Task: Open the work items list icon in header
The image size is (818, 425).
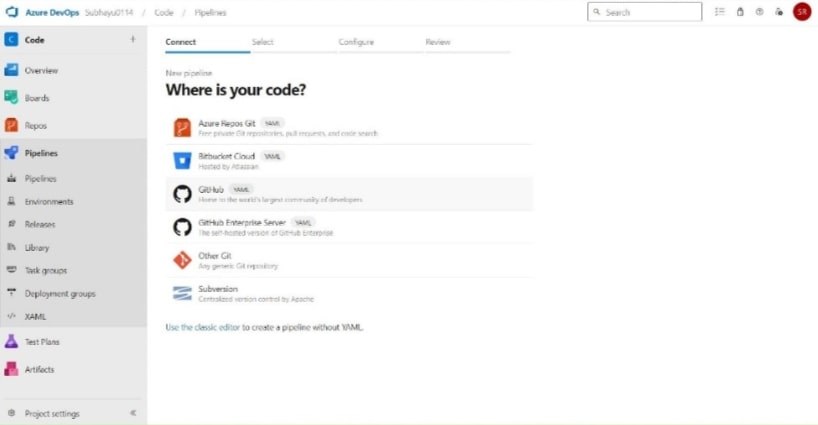Action: coord(720,11)
